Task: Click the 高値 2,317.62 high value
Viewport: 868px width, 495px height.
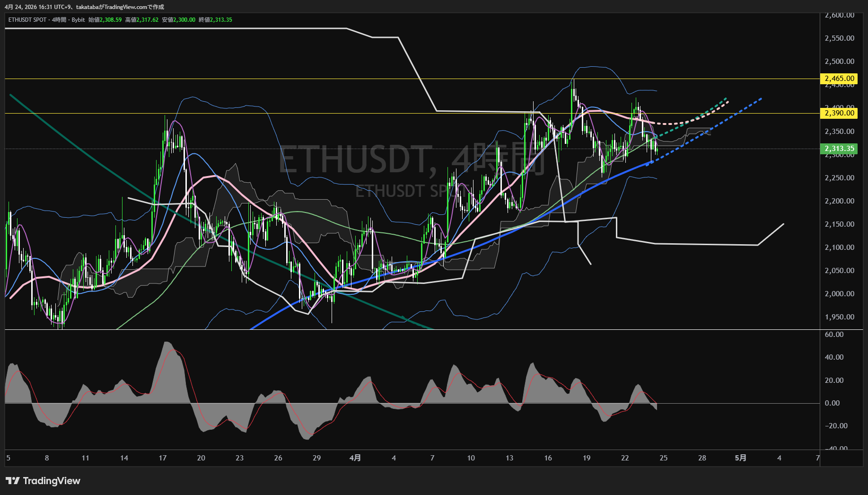Action: pyautogui.click(x=142, y=20)
